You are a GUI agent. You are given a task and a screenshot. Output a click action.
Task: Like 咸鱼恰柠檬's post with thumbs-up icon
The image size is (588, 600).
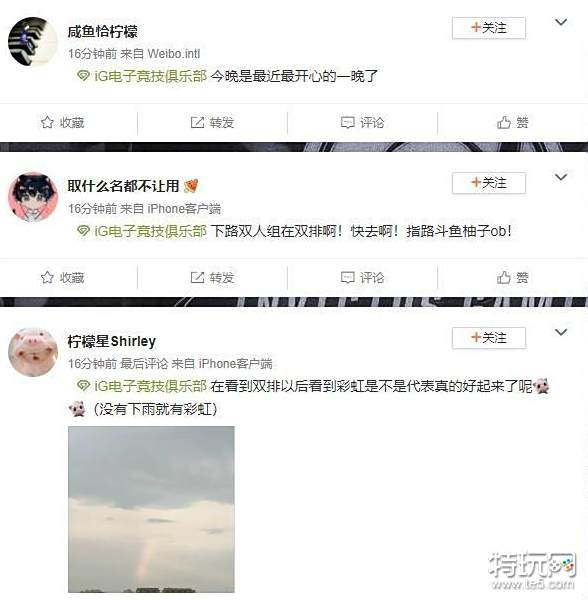pyautogui.click(x=503, y=122)
